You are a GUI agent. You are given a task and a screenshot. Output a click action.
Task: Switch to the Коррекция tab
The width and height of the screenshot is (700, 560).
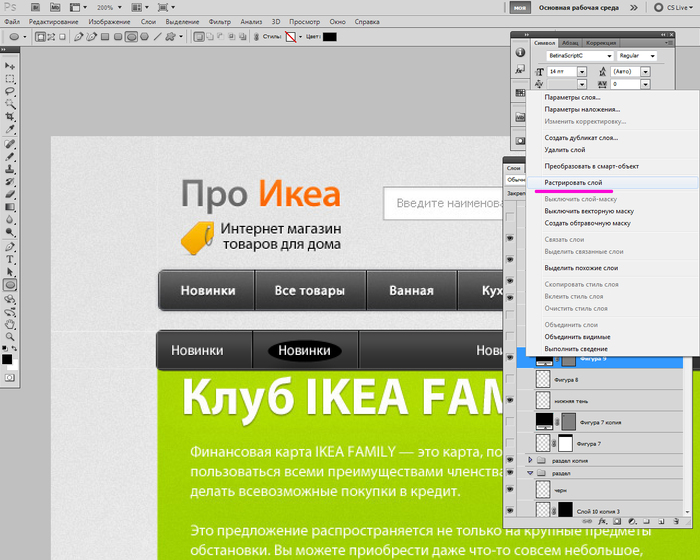[601, 43]
